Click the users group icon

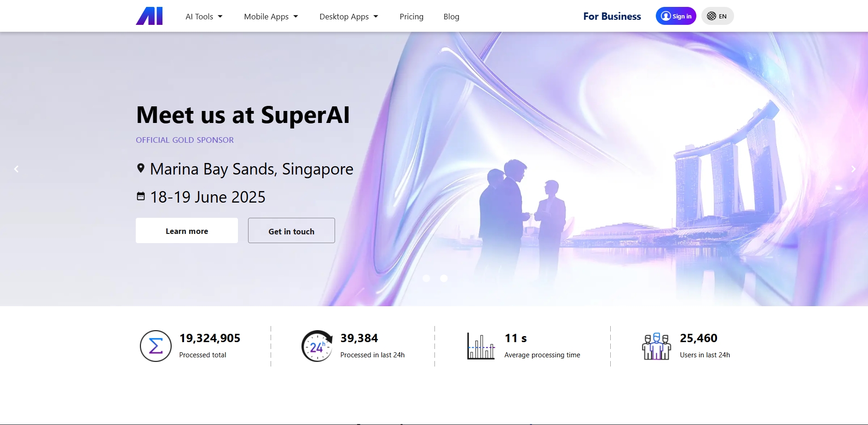click(656, 346)
